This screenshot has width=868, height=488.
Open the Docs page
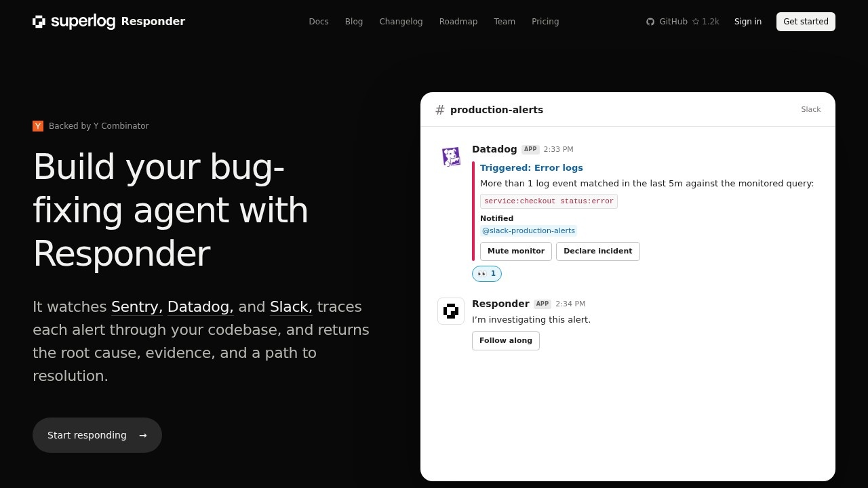pyautogui.click(x=319, y=22)
